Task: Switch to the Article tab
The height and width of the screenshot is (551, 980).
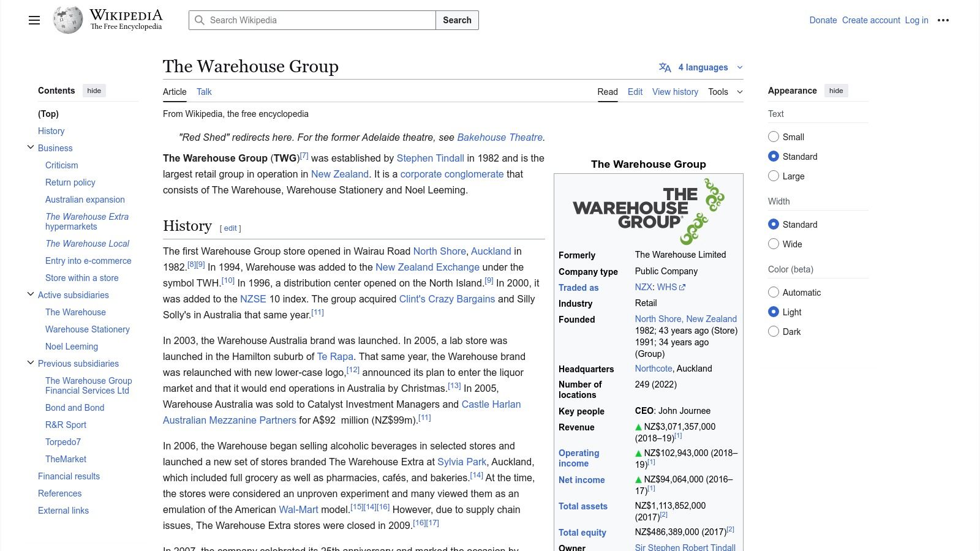Action: [x=175, y=92]
